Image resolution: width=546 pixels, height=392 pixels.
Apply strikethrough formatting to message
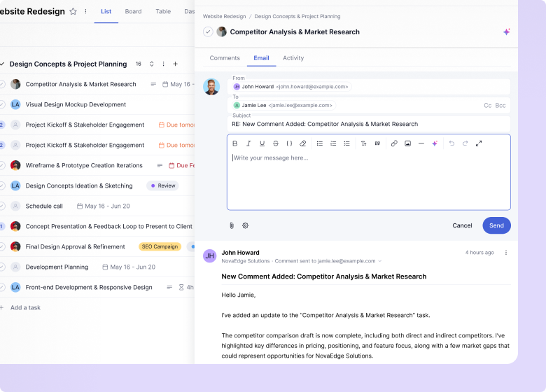[275, 143]
